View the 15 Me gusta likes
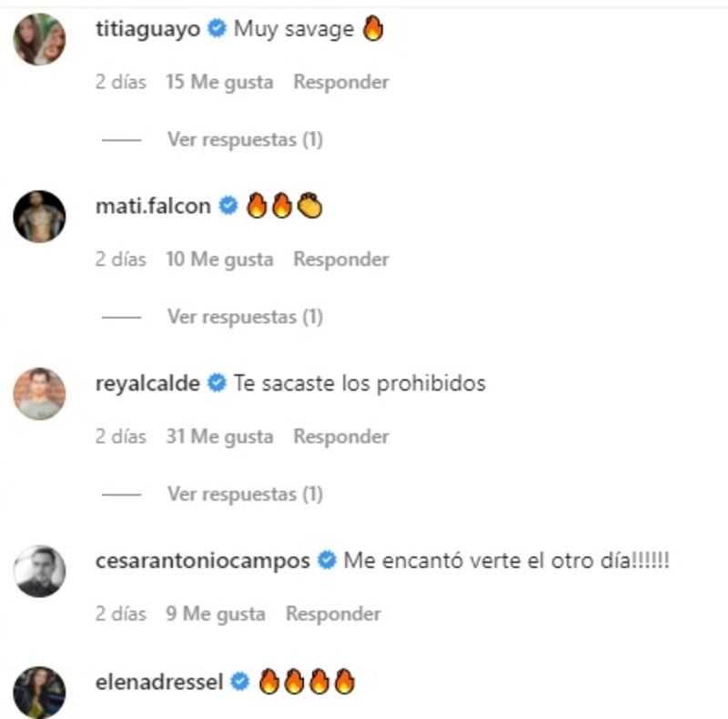 point(219,82)
